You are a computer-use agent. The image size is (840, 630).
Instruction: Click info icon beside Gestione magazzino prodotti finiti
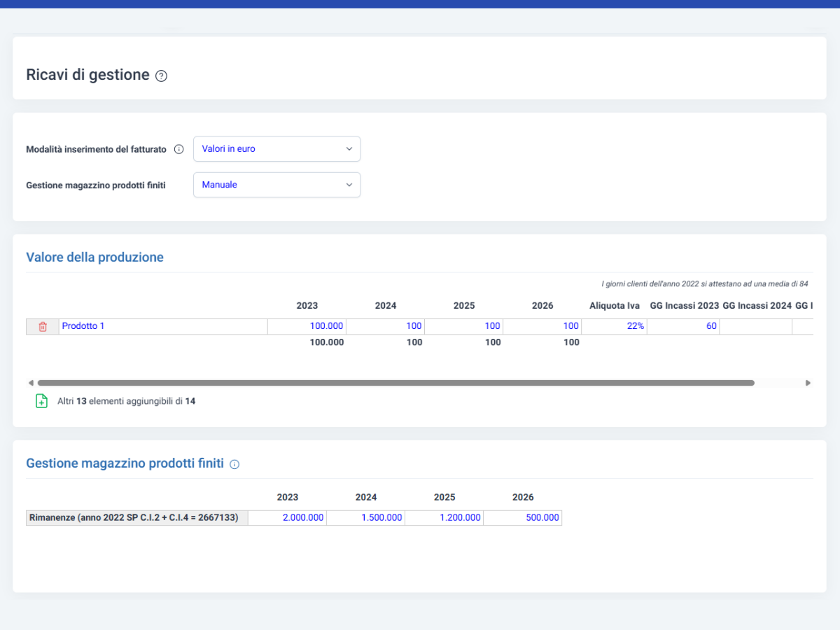coord(234,464)
